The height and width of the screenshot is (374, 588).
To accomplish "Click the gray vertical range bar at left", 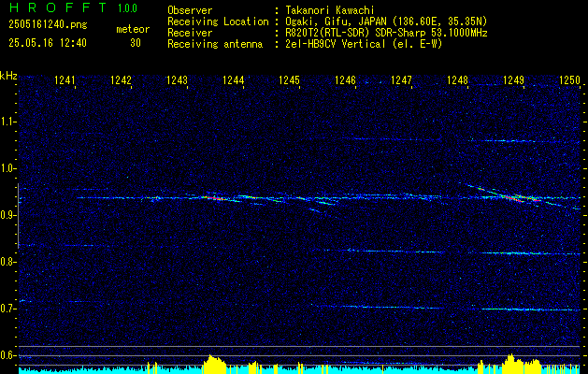I will (x=18, y=216).
